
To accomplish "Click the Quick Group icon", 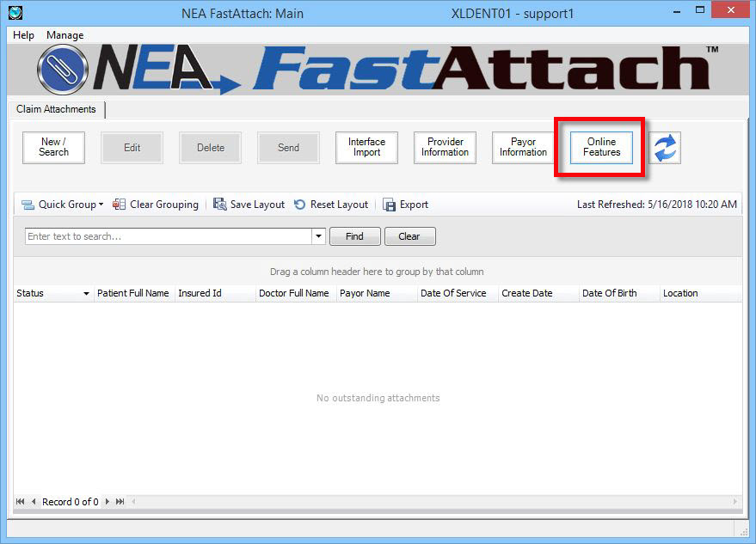I will tap(28, 205).
